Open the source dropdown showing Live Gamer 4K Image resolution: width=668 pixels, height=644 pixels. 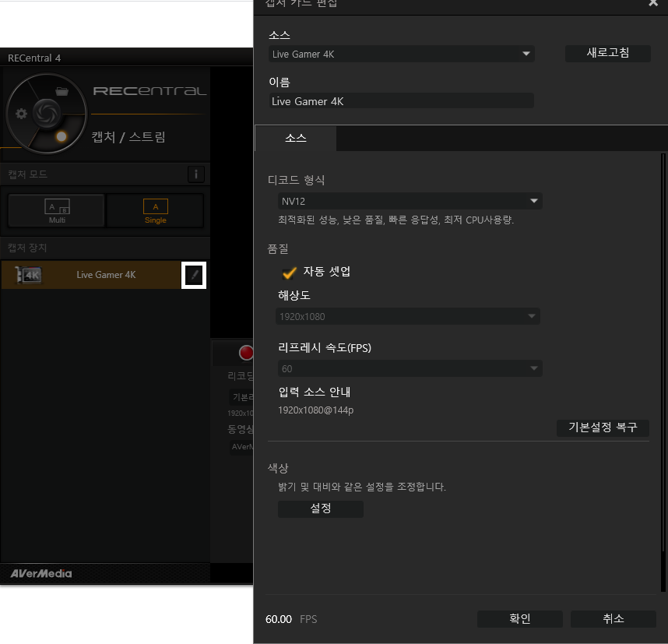point(401,55)
